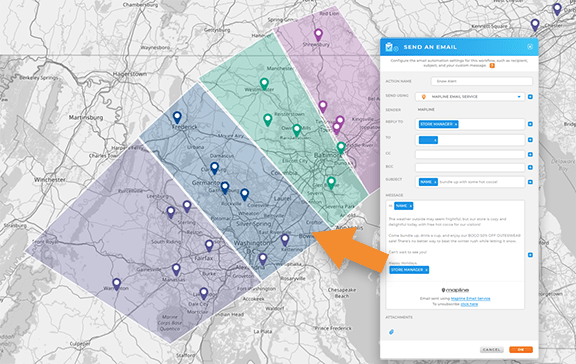This screenshot has width=576, height=364.
Task: Select the map pin above Fairfax
Action: coord(209,246)
